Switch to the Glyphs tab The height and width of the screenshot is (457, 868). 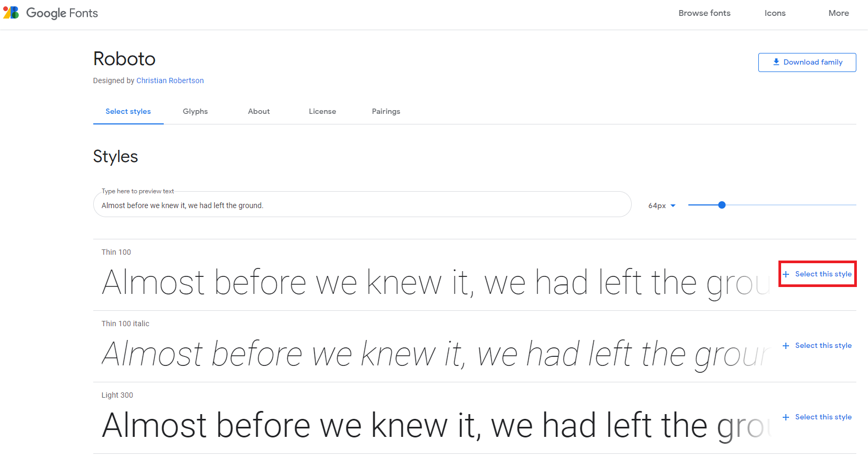(x=195, y=111)
